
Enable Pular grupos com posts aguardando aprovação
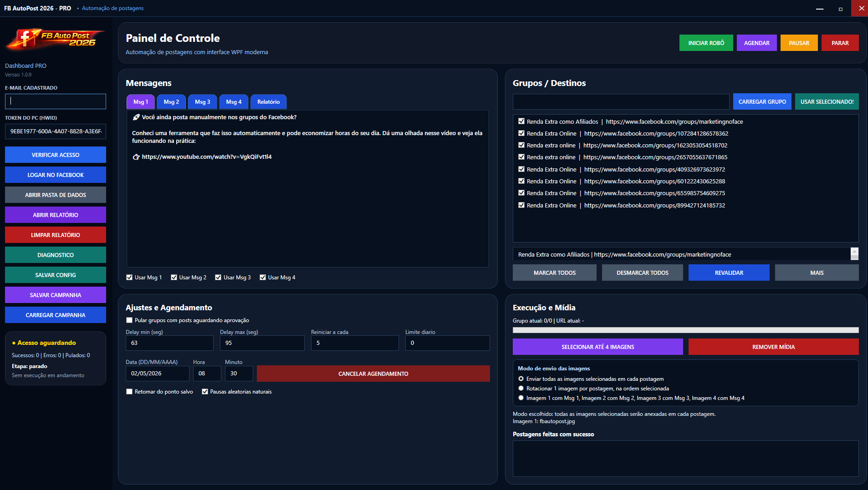(x=129, y=320)
